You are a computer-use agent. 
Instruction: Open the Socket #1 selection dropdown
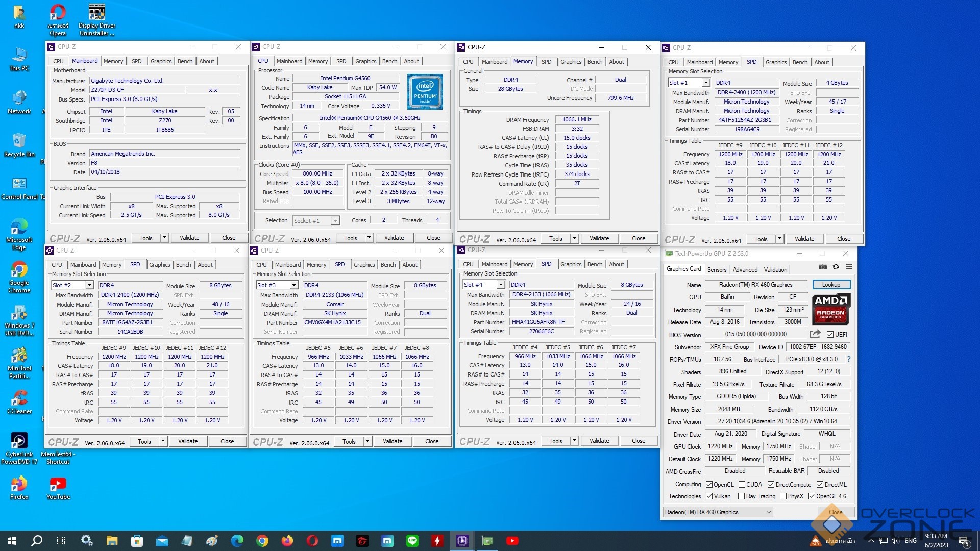click(x=335, y=221)
